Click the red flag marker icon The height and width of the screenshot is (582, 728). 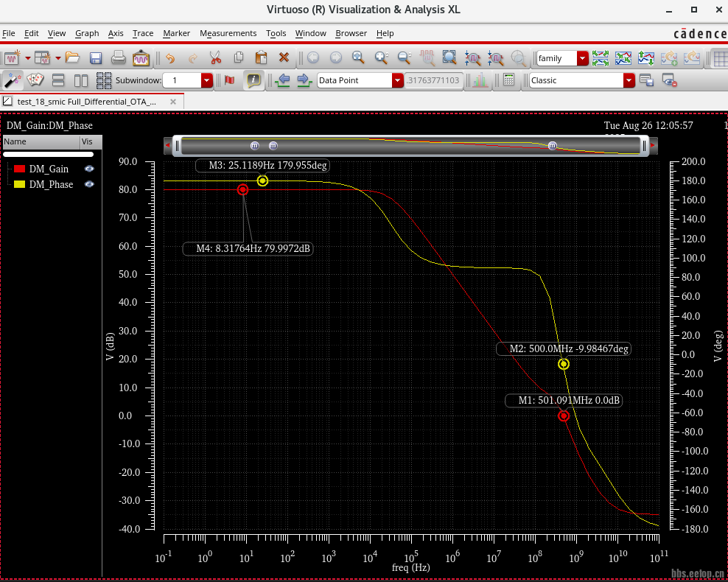click(x=229, y=80)
